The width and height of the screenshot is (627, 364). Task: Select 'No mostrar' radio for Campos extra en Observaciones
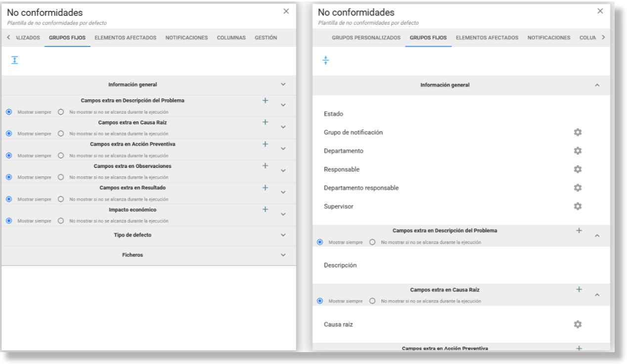coord(61,177)
